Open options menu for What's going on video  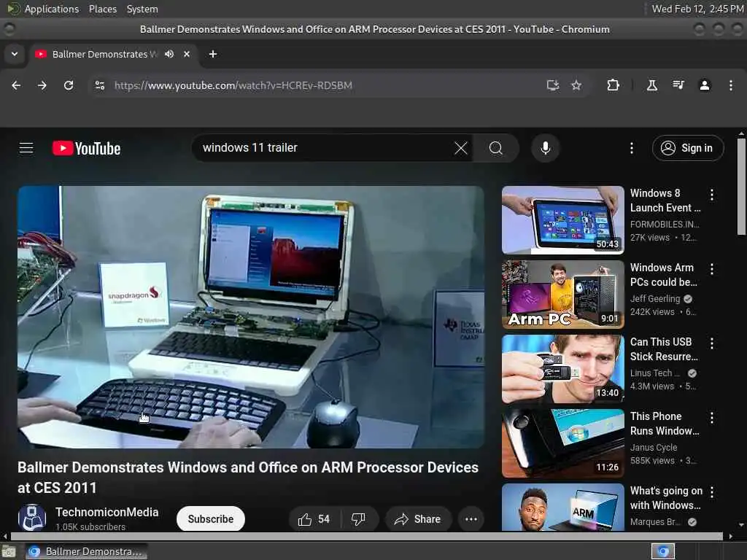point(712,491)
